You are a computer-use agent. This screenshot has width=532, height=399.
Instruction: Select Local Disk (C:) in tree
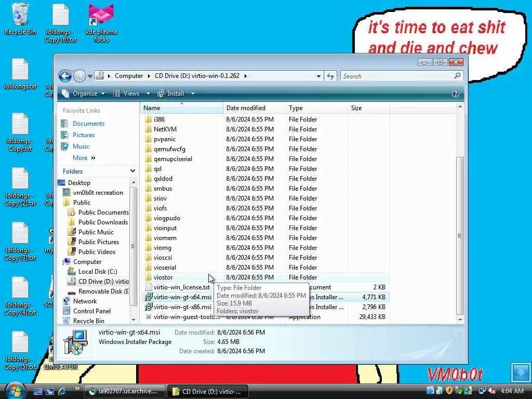(97, 271)
